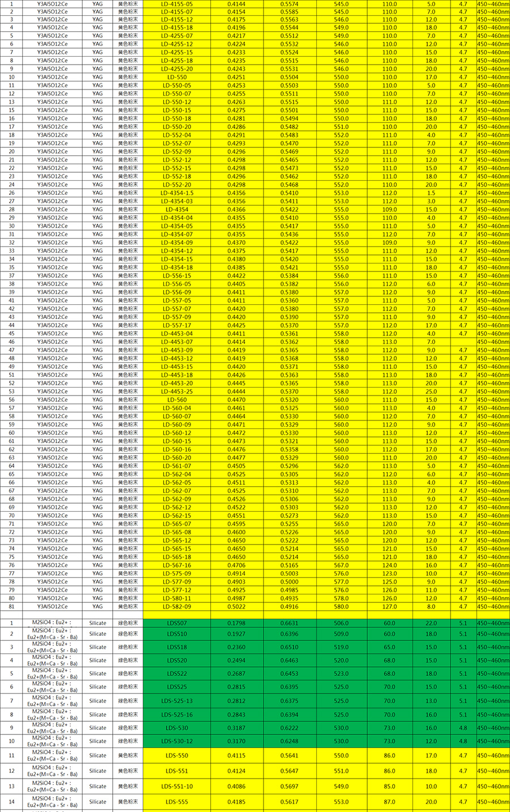Click the LDS-530-12 model cell
Viewport: 510px width, 812px height.
point(177,741)
